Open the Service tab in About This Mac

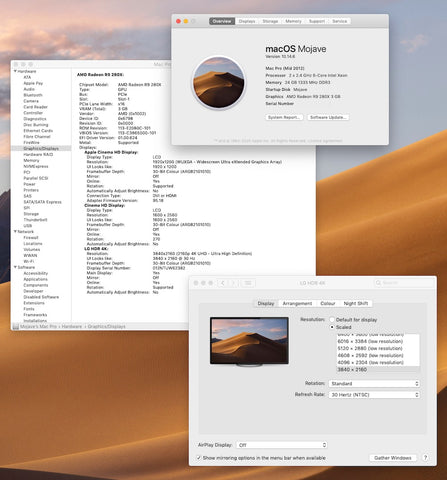click(x=340, y=21)
